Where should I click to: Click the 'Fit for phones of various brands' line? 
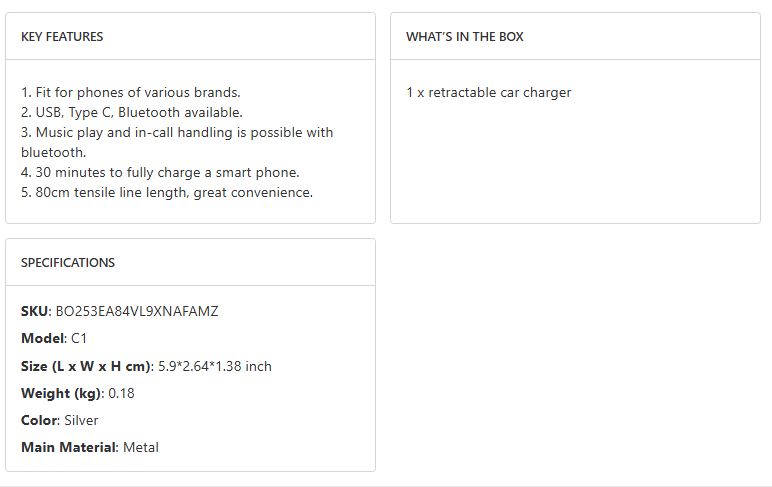pyautogui.click(x=131, y=92)
